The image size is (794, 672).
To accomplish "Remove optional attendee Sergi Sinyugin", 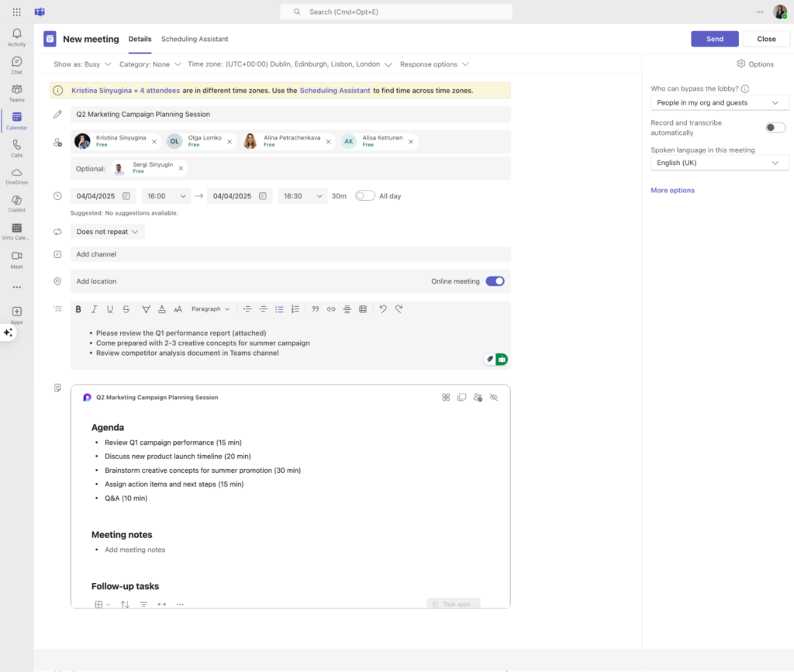I will click(x=181, y=168).
